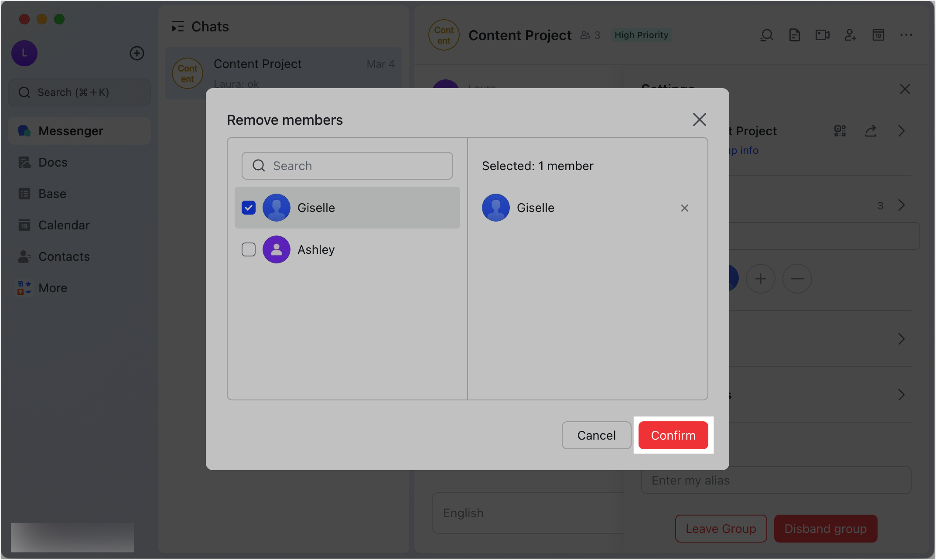Select Contacts in the sidebar
Viewport: 936px width, 560px height.
(x=64, y=256)
